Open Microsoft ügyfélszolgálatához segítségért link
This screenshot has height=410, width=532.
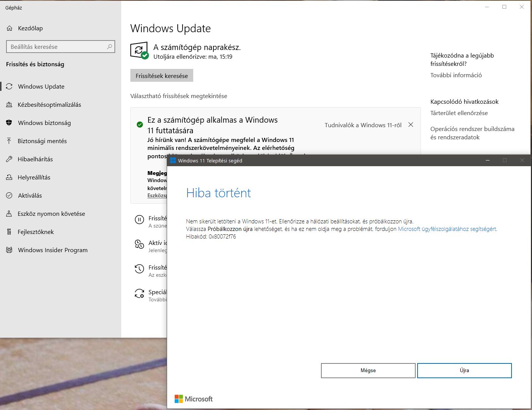click(447, 229)
